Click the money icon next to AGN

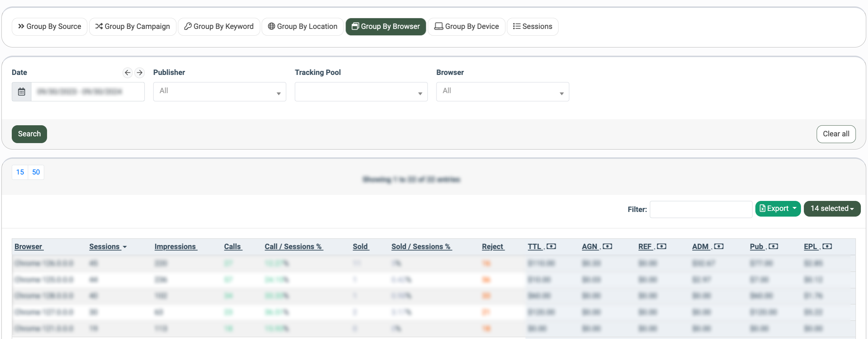pos(607,247)
